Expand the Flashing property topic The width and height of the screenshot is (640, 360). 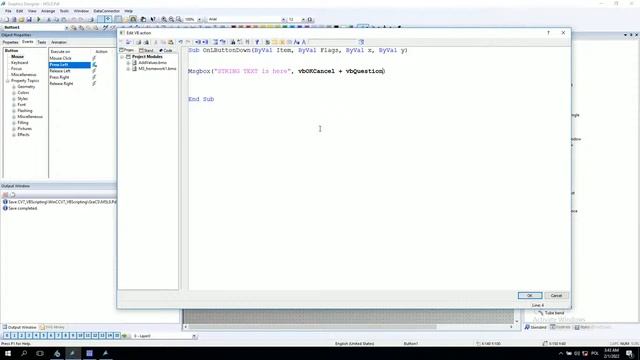click(x=13, y=111)
